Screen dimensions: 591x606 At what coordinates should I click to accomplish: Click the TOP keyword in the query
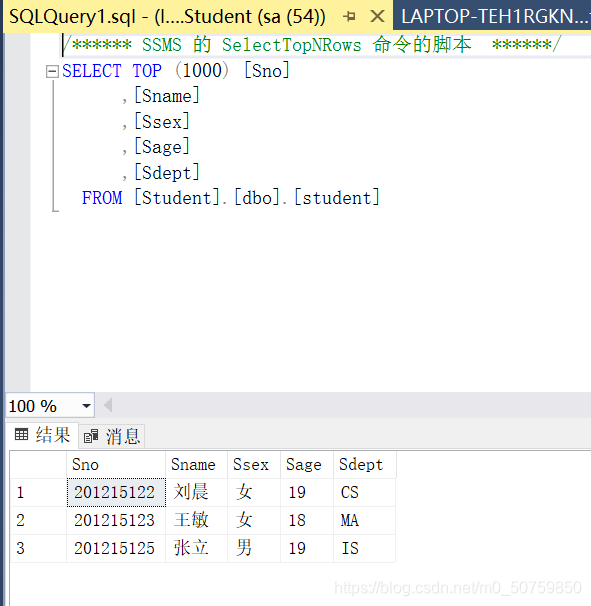coord(147,71)
